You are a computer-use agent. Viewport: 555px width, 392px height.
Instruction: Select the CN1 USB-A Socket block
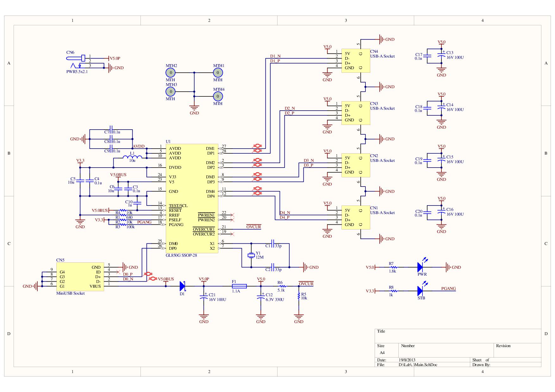[355, 217]
